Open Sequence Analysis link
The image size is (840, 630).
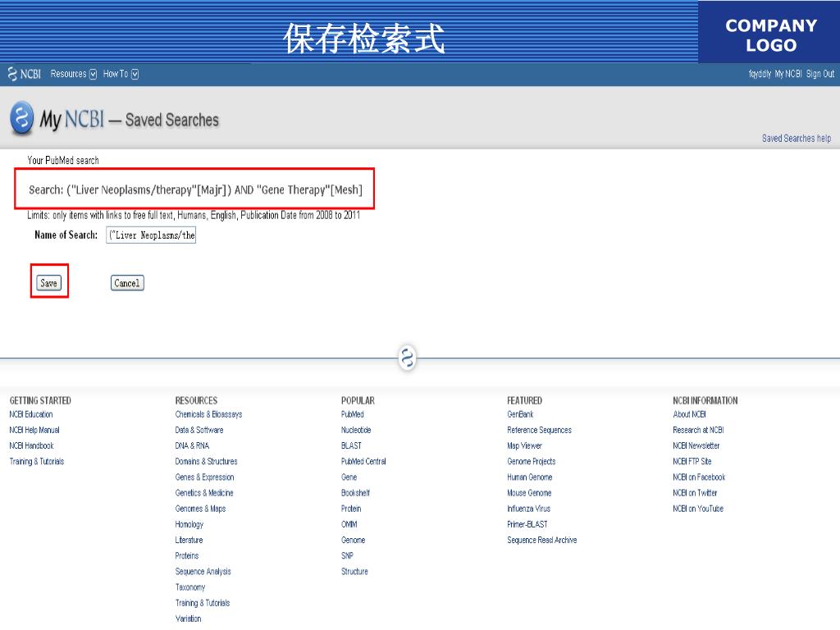pos(203,572)
